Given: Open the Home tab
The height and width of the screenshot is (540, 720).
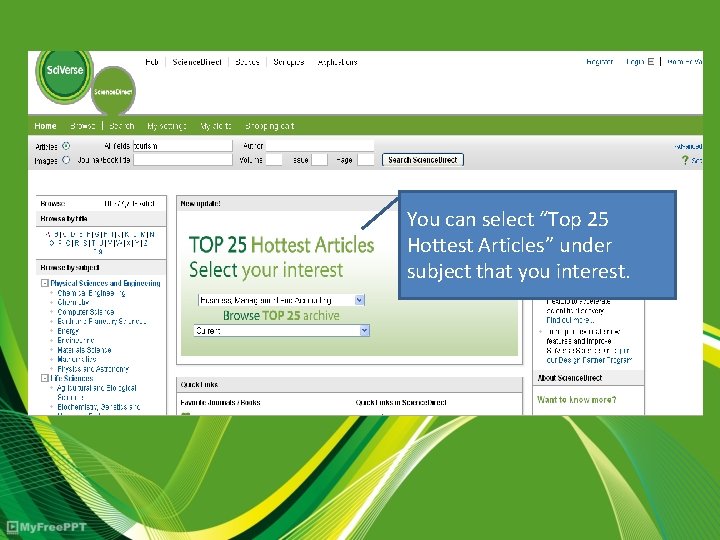Looking at the screenshot, I should tap(45, 126).
